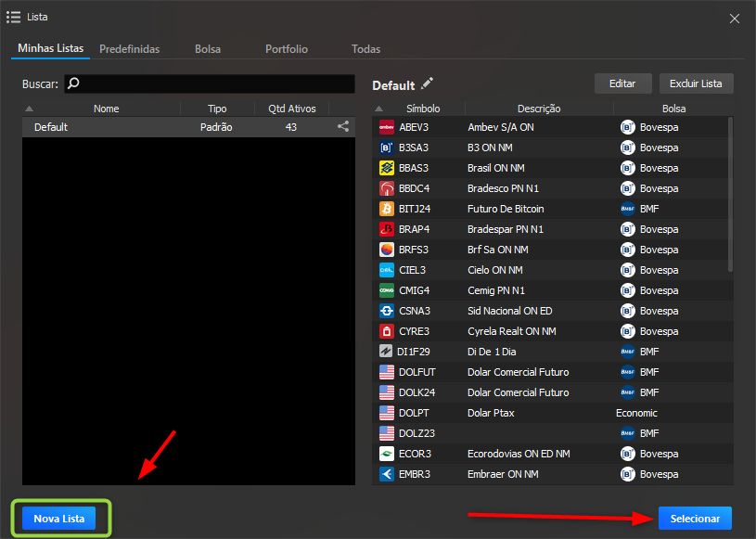Screen dimensions: 756x539
Task: Click the CMIG4 Cemig logo icon
Action: [x=387, y=290]
